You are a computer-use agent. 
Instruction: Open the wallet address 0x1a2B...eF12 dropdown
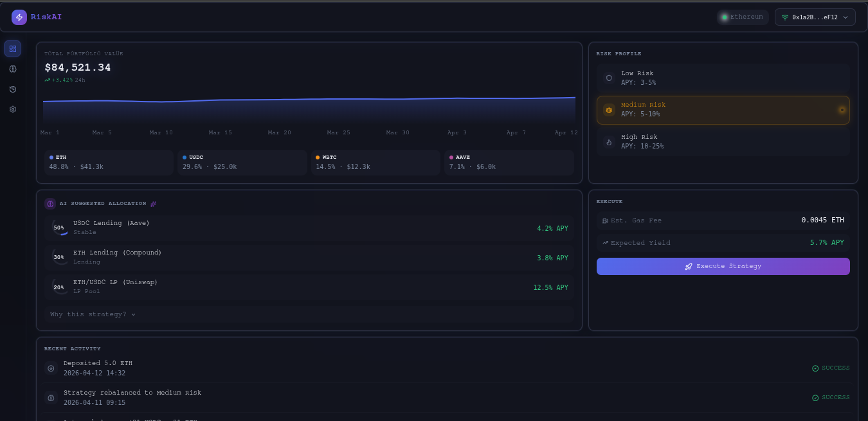(815, 17)
